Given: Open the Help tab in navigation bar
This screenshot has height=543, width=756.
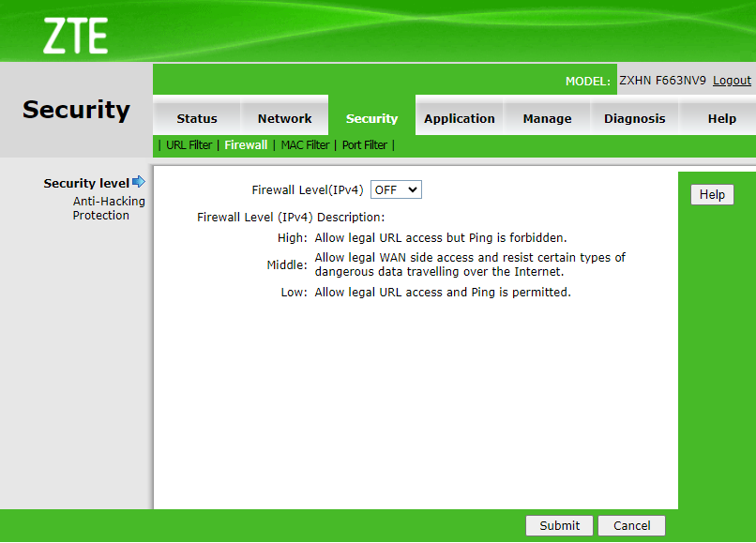Looking at the screenshot, I should tap(721, 118).
